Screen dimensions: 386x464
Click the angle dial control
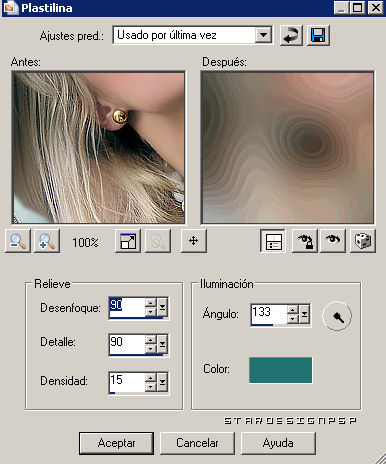coord(337,316)
